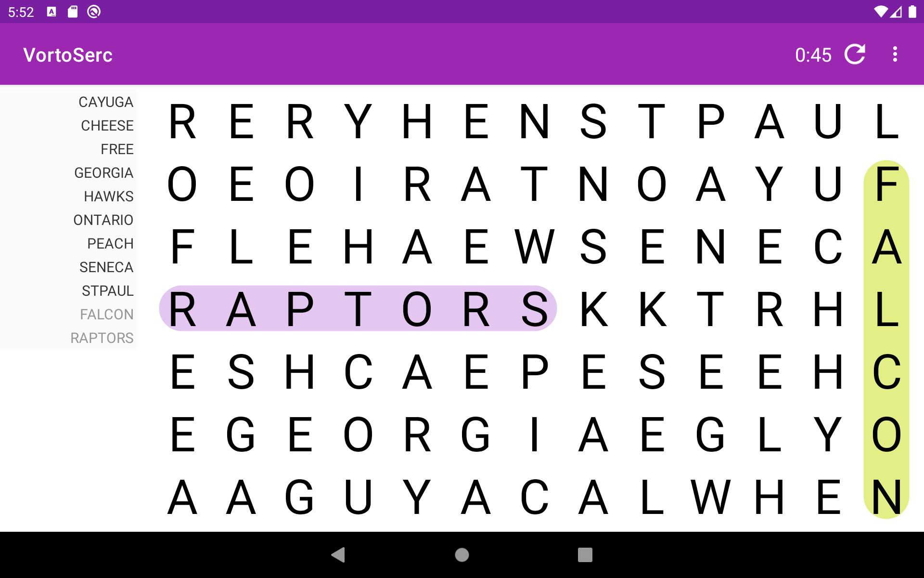Select STPAUL from the word list
This screenshot has width=924, height=578.
[108, 290]
